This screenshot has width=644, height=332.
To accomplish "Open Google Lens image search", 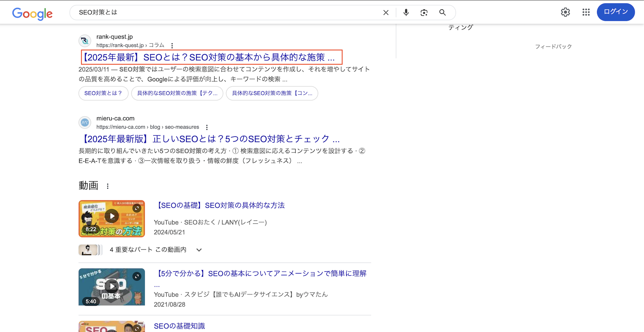I will point(424,13).
